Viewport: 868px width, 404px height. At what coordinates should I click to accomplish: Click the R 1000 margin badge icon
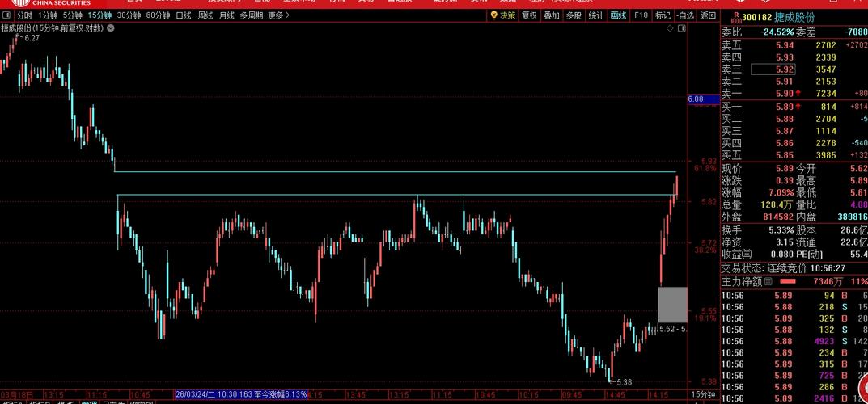coord(736,19)
